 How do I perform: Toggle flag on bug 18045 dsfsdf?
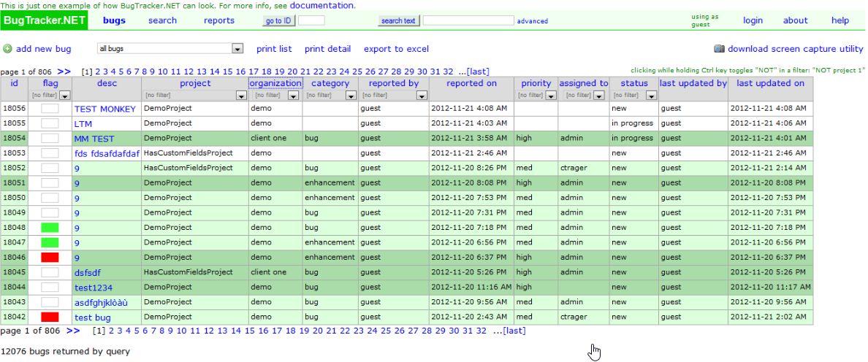click(50, 272)
